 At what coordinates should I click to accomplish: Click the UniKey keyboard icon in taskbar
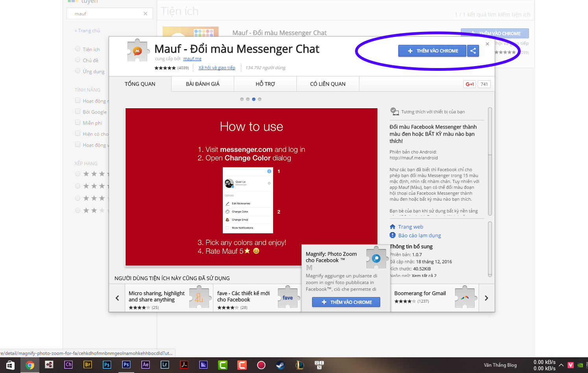[319, 365]
